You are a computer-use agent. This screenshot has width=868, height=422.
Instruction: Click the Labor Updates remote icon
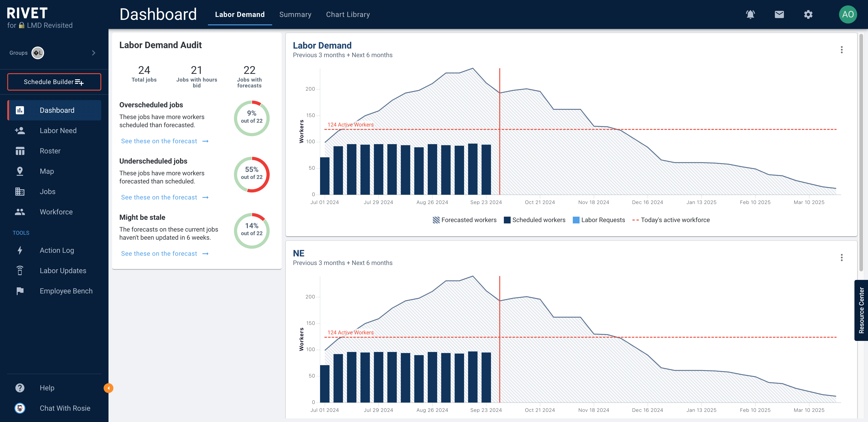(20, 270)
